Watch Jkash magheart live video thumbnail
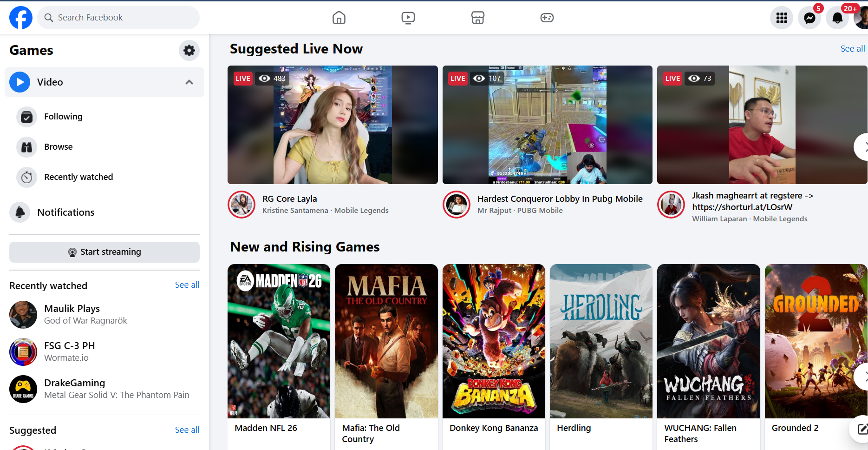The image size is (868, 450). point(762,125)
